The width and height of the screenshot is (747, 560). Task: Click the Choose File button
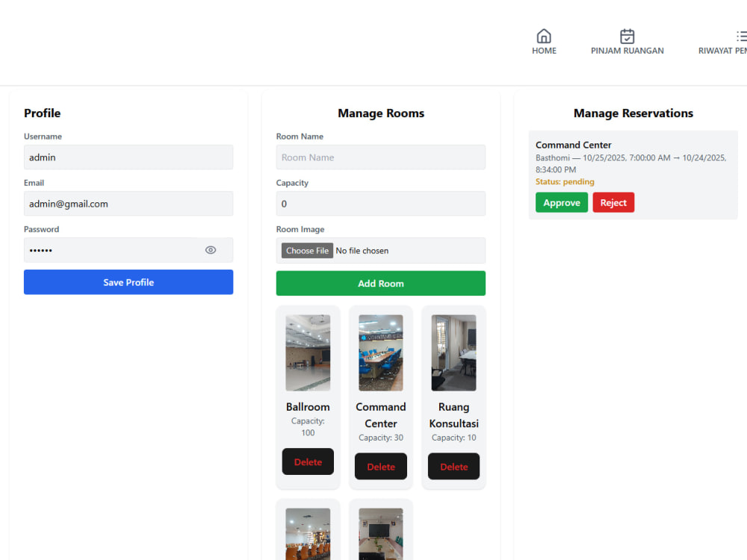click(307, 250)
